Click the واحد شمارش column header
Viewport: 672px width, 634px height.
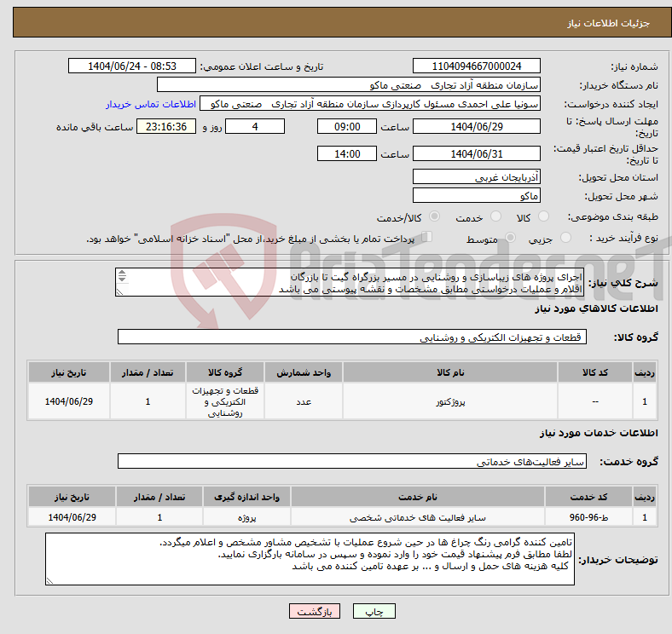304,372
